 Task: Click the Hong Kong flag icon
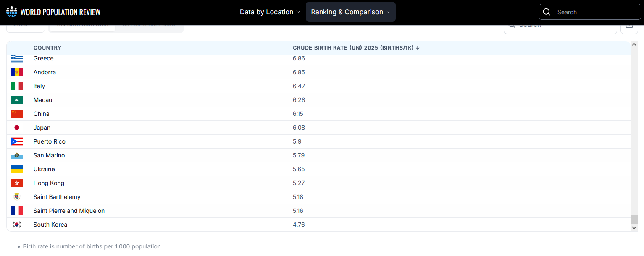[x=17, y=183]
